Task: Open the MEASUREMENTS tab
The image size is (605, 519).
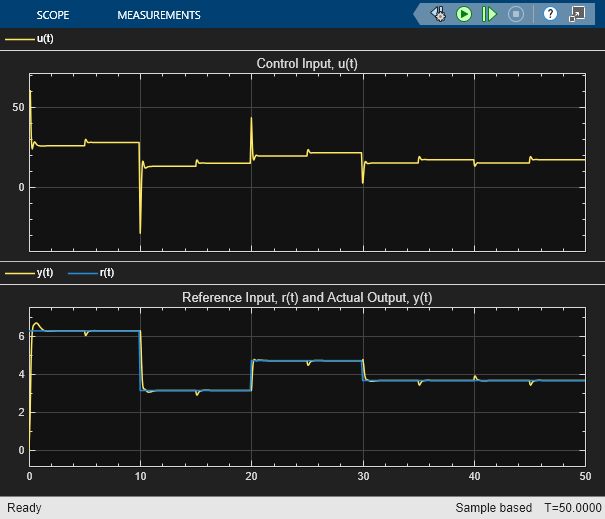Action: tap(158, 15)
